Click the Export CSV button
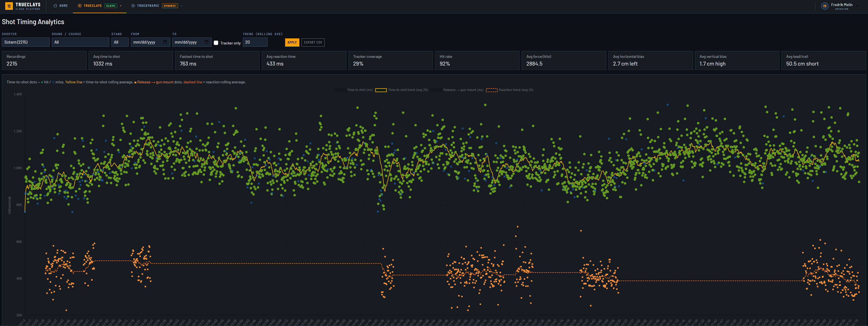The image size is (868, 326). pyautogui.click(x=313, y=42)
